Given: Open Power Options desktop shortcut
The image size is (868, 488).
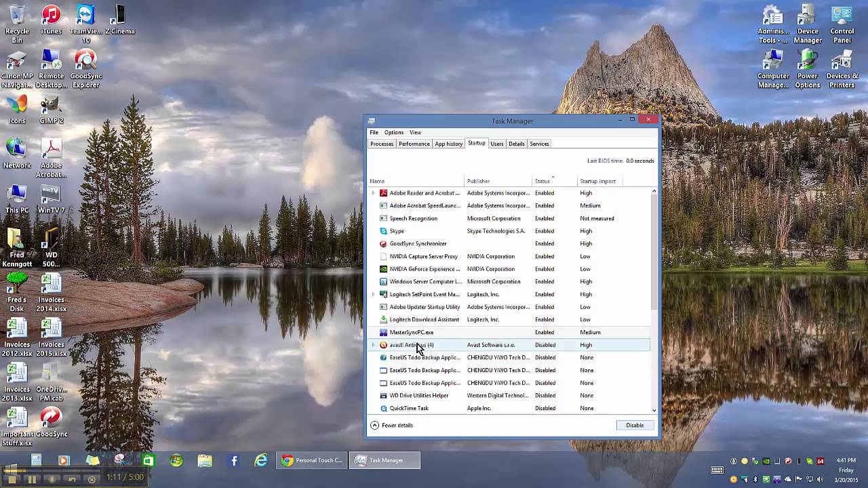Looking at the screenshot, I should (807, 69).
